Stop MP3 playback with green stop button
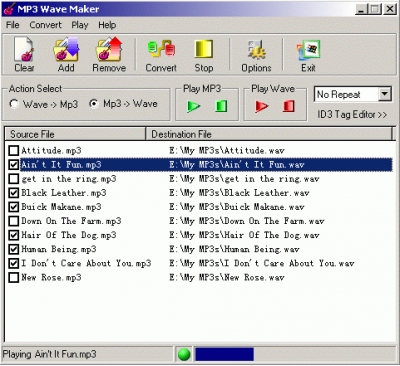This screenshot has height=366, width=400. (221, 106)
